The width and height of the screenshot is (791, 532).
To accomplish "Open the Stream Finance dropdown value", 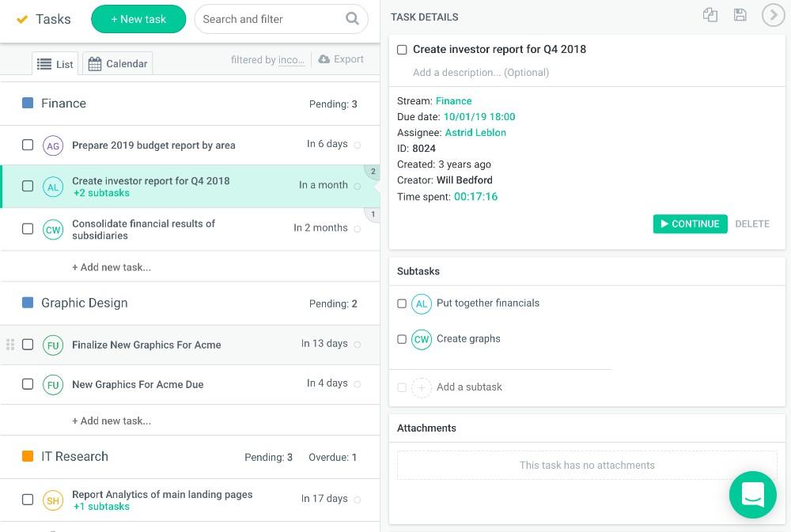I will [x=453, y=101].
